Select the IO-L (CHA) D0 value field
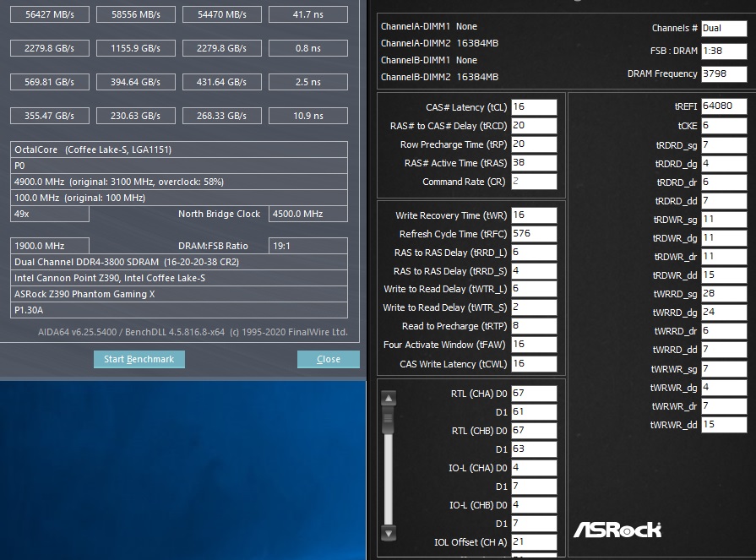Screen dimensions: 756x560 (x=534, y=467)
